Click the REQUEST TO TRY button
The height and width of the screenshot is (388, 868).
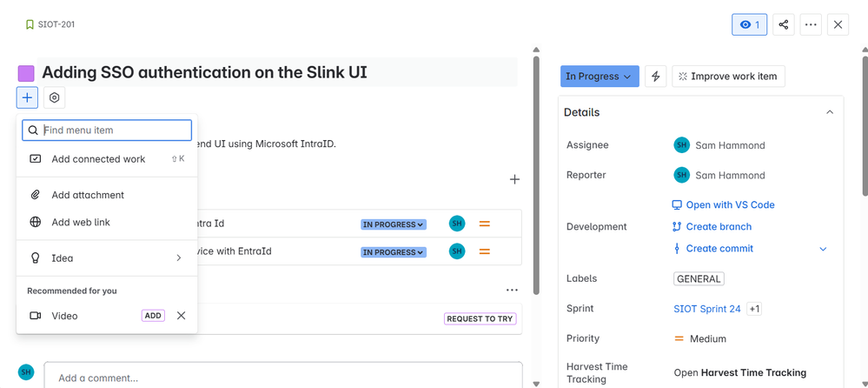click(480, 318)
